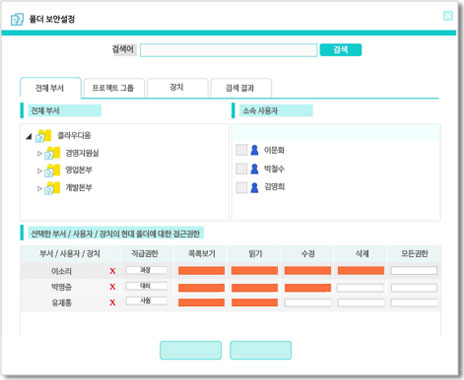Screen dimensions: 464x380
Task: Toggle 읽기 permission in the 대리 row
Action: point(255,288)
